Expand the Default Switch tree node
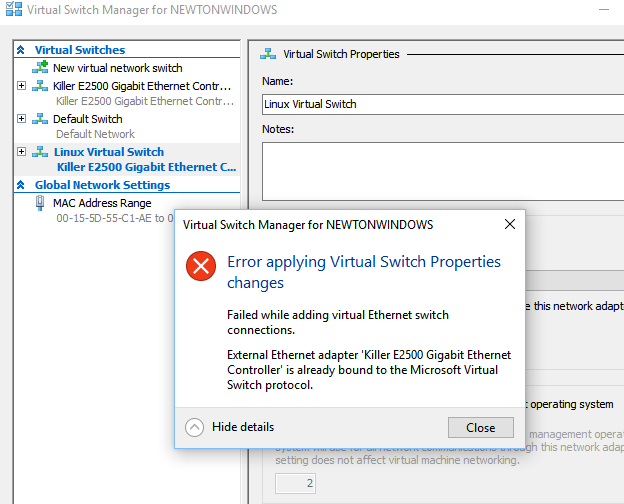Image resolution: width=624 pixels, height=504 pixels. [22, 119]
